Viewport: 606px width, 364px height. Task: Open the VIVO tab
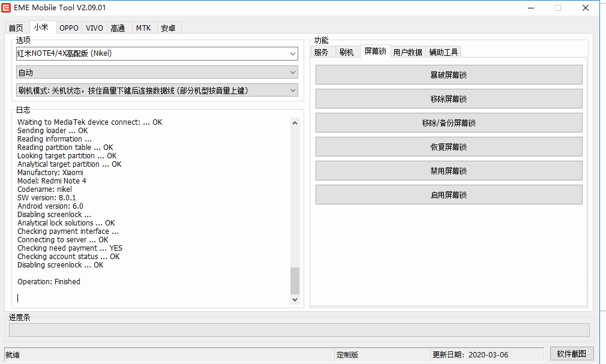94,28
